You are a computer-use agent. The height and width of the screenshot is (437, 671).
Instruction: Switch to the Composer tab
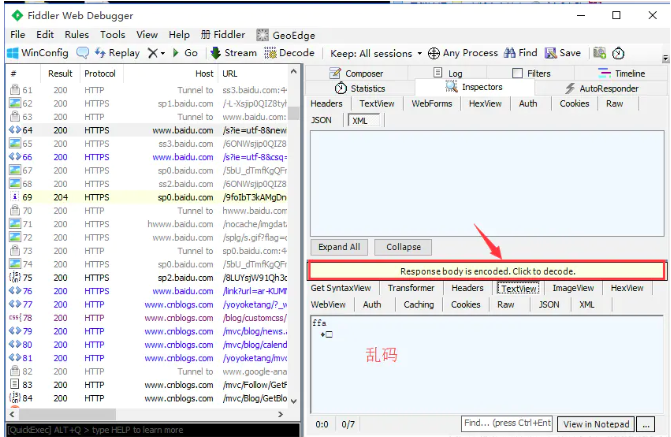pos(356,74)
